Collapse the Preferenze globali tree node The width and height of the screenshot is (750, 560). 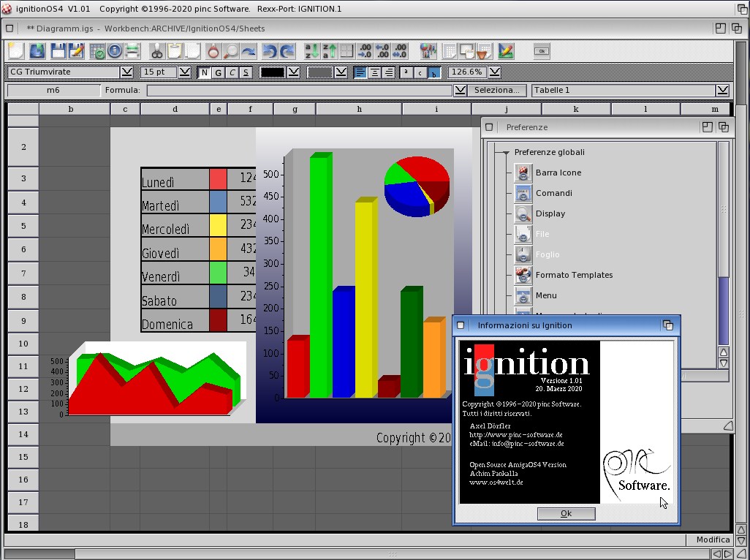pos(505,153)
